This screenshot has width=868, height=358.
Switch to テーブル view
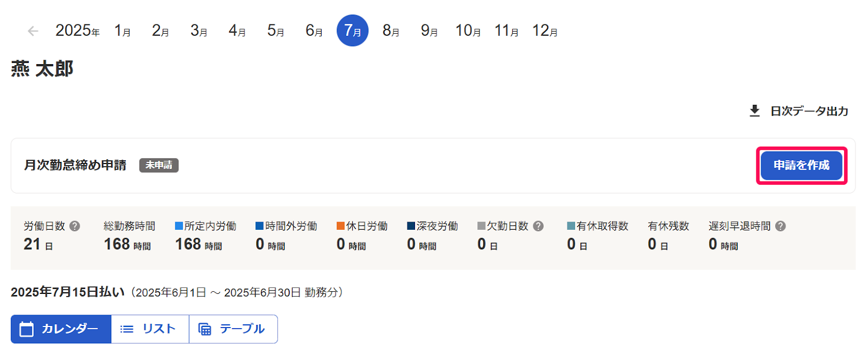233,329
